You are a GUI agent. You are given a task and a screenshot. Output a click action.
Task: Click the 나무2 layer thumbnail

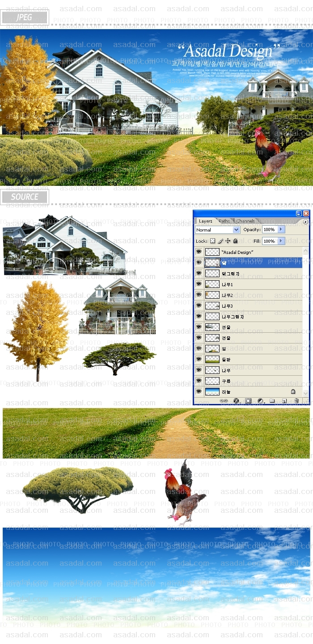point(212,295)
